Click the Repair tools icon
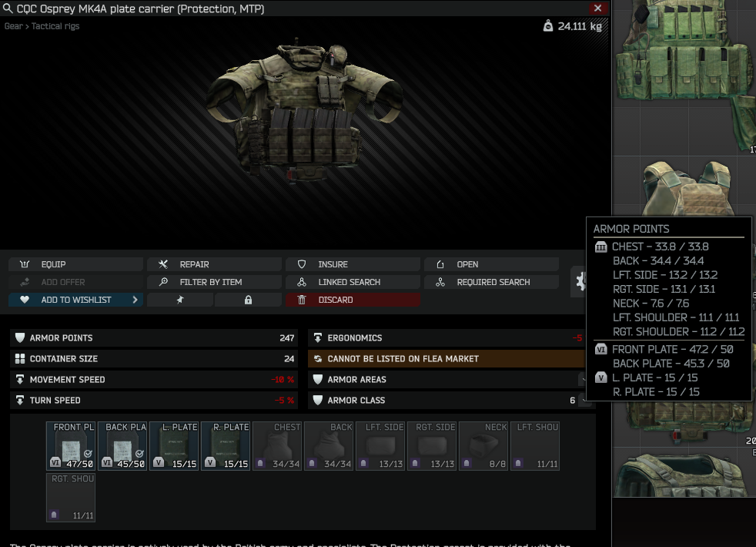This screenshot has width=756, height=547. tap(163, 264)
